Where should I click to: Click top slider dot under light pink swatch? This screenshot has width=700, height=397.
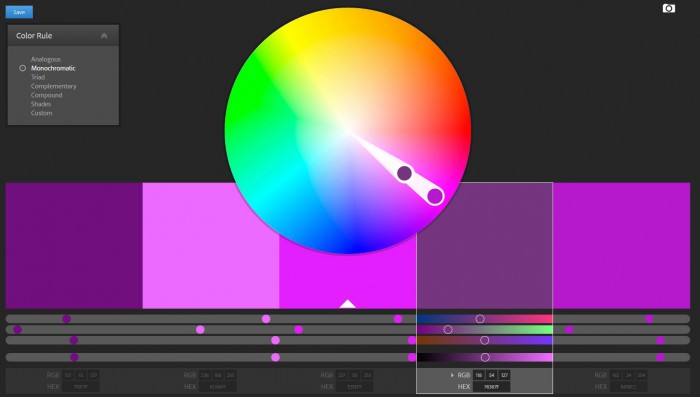tap(266, 318)
